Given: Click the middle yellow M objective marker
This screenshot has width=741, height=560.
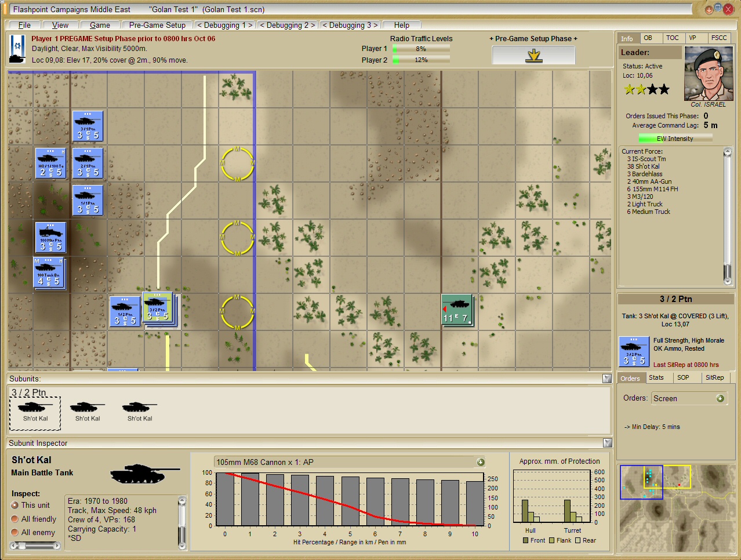Looking at the screenshot, I should click(237, 238).
